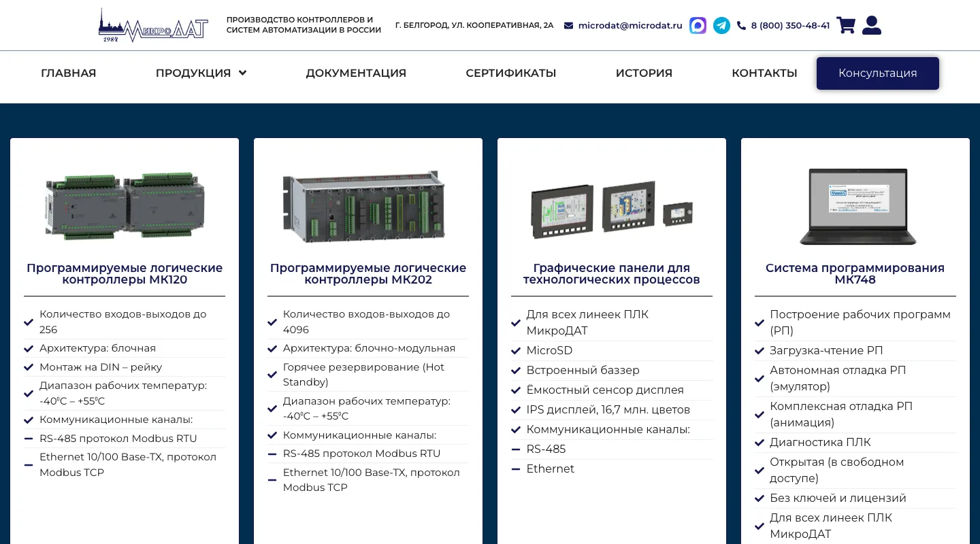
Task: Click the text 'Диагностика ПЛК'
Action: [x=820, y=443]
